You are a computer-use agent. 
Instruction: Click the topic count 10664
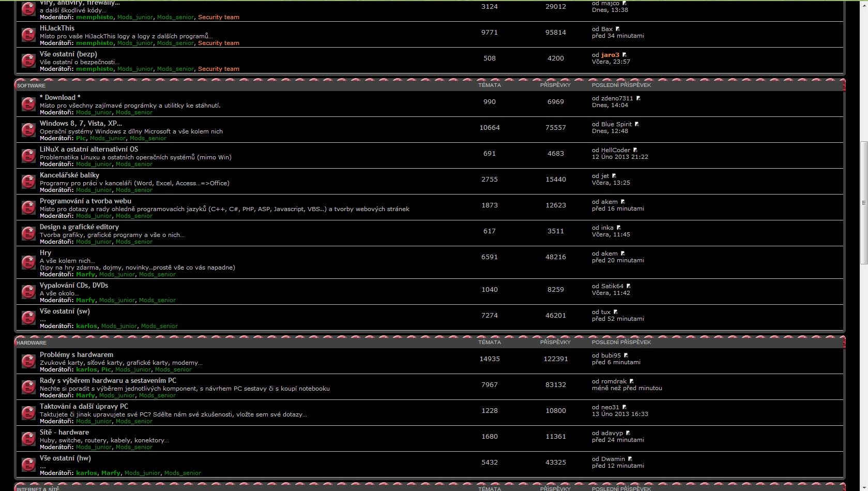(x=490, y=128)
